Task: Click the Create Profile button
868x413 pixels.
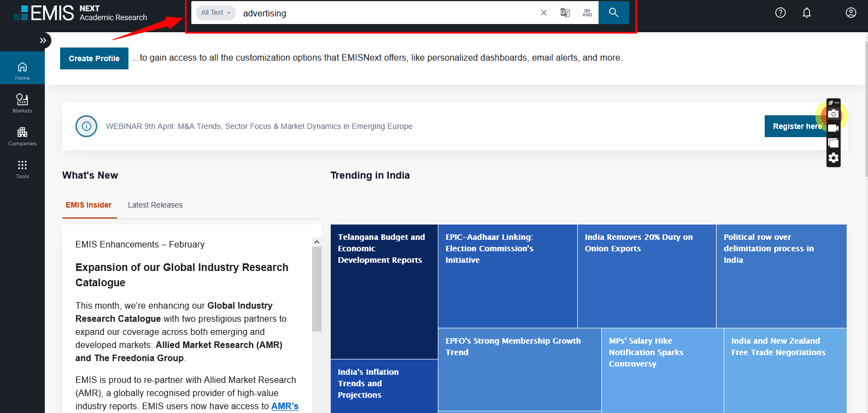Action: [94, 58]
